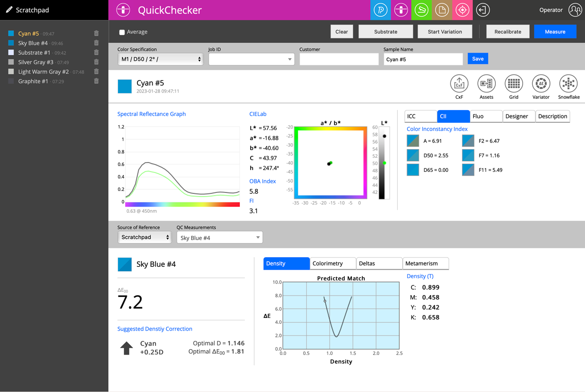Open the Grid view icon

pos(513,84)
